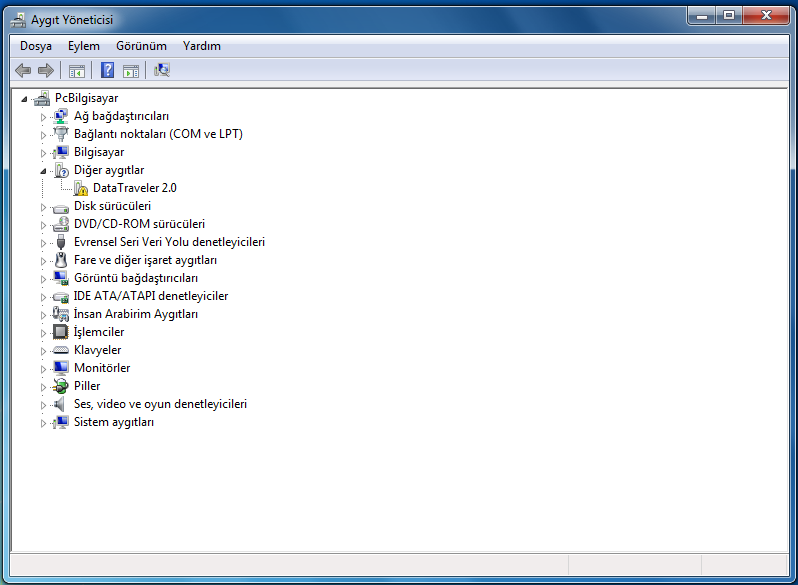Viewport: 798px width, 585px height.
Task: Expand the Piller node arrow
Action: coord(43,387)
